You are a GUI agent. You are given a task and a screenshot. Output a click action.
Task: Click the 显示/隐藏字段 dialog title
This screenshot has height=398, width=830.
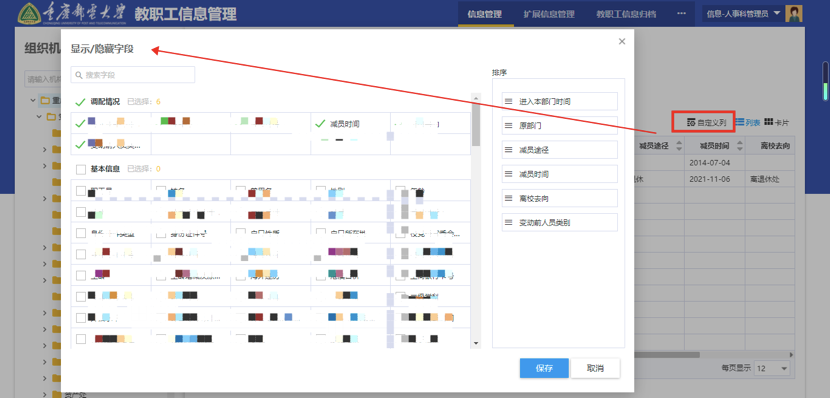coord(102,49)
